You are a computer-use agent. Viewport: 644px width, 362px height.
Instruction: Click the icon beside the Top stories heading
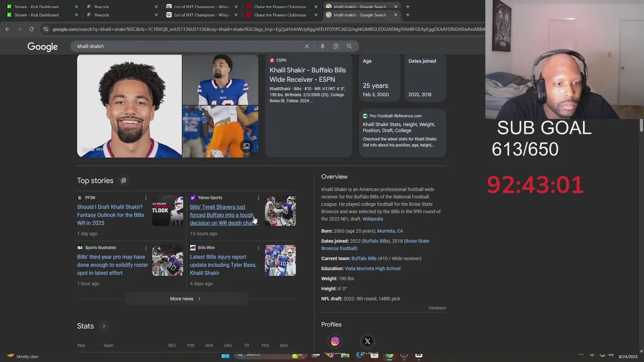[123, 180]
